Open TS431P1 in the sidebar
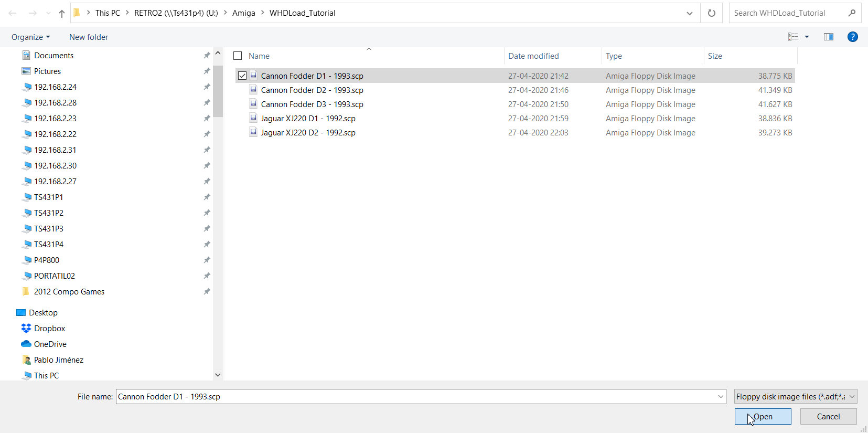This screenshot has height=433, width=868. pos(48,197)
